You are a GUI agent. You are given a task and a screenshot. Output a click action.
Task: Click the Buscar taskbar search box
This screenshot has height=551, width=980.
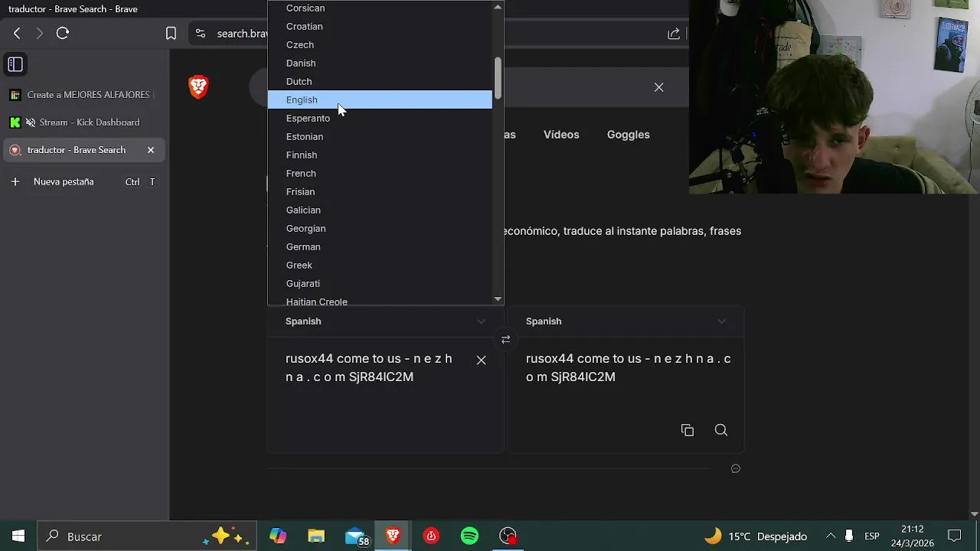tap(145, 536)
